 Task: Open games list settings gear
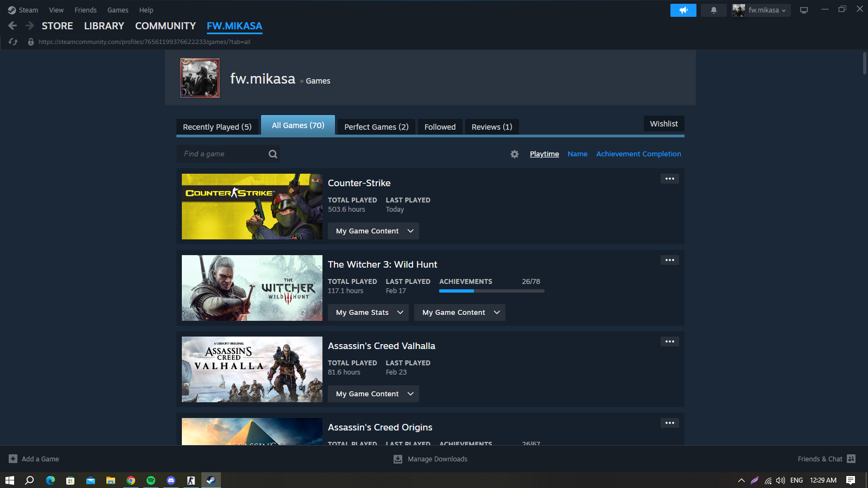click(514, 154)
